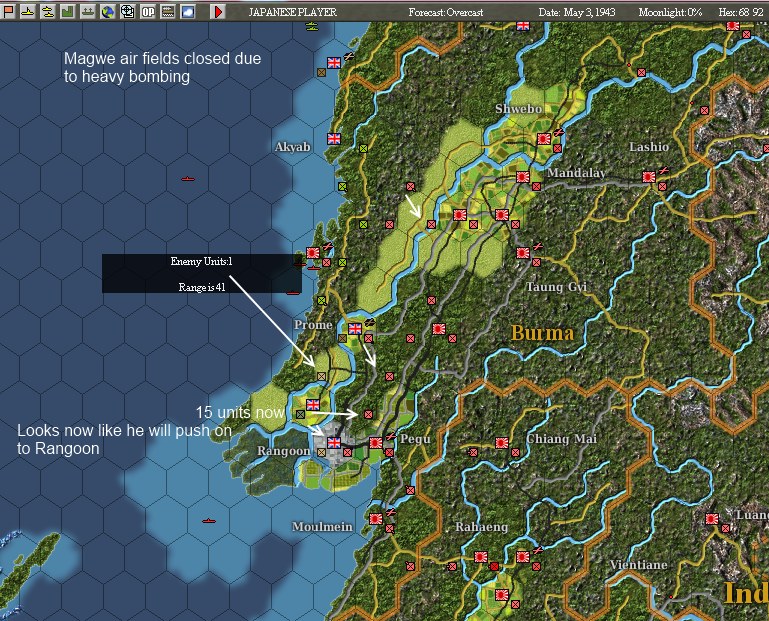Open the globe map toolbar icon
The height and width of the screenshot is (621, 769).
[107, 11]
